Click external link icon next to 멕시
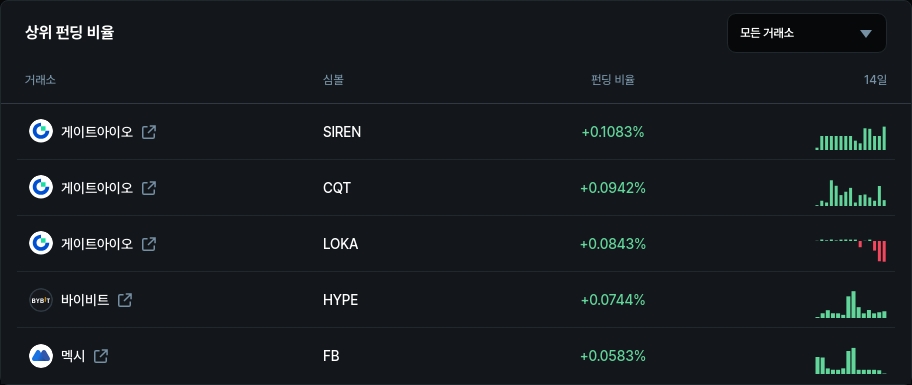912x385 pixels. [101, 356]
